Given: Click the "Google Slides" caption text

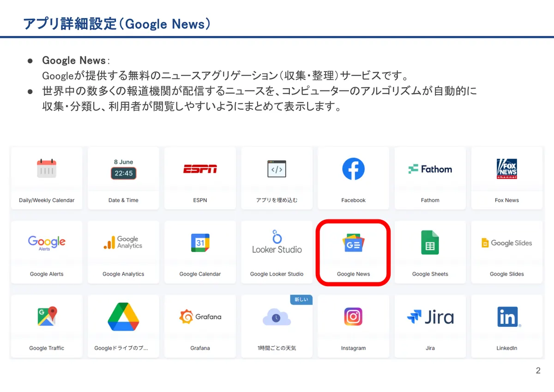Looking at the screenshot, I should pos(507,274).
